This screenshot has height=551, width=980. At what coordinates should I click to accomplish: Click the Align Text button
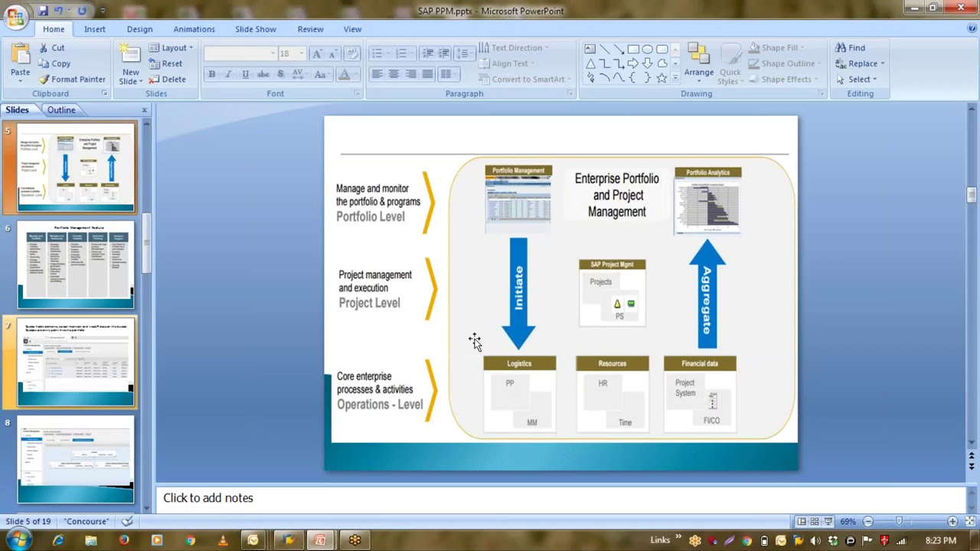pos(507,64)
